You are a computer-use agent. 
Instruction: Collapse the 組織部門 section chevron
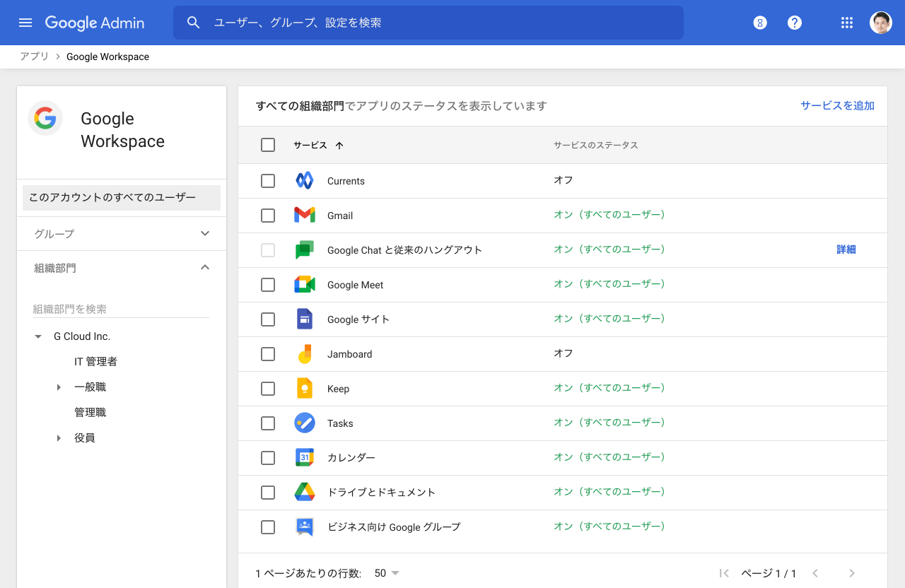(x=205, y=267)
